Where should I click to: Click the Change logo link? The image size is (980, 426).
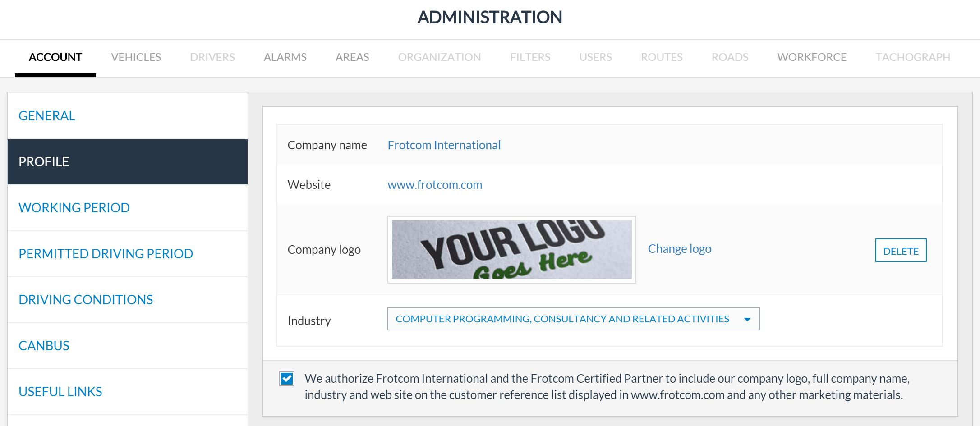point(679,249)
